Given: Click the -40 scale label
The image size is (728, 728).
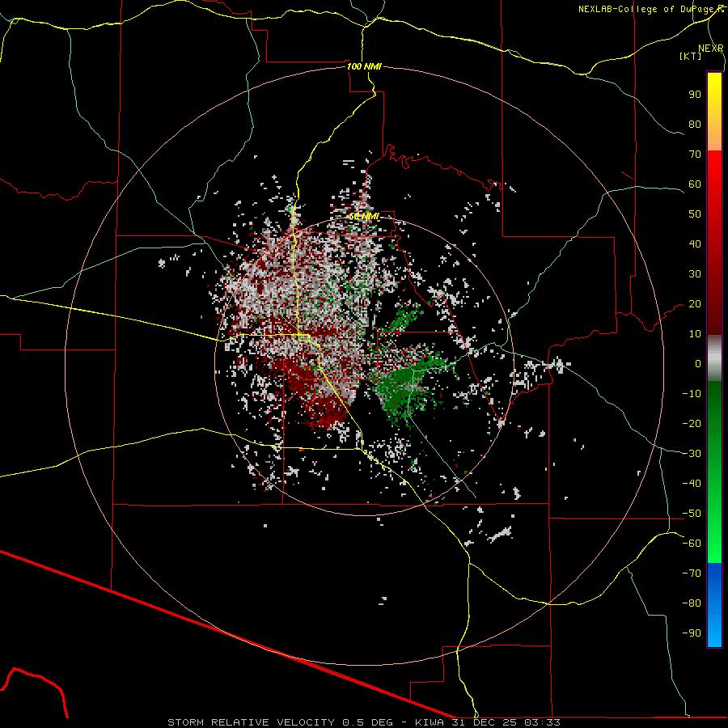Looking at the screenshot, I should click(x=692, y=484).
